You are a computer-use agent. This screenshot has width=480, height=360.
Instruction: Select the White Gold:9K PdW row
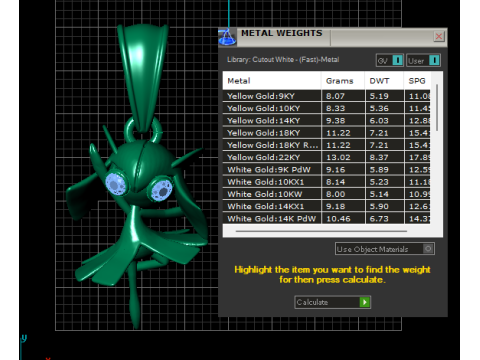(326, 170)
